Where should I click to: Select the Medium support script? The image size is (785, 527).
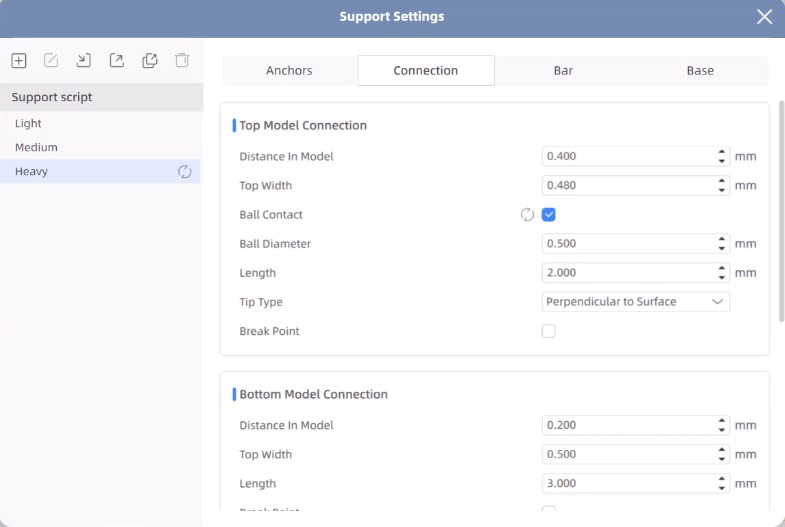[x=37, y=148]
